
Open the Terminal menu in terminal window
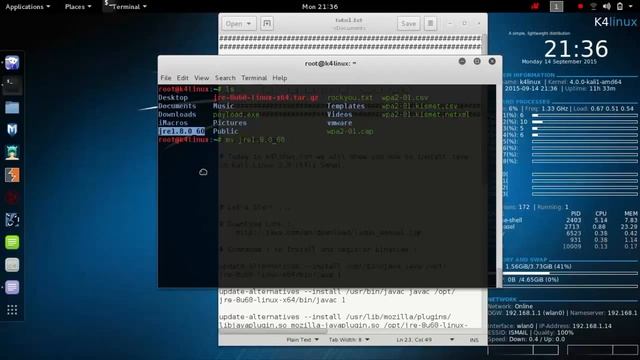tap(254, 78)
